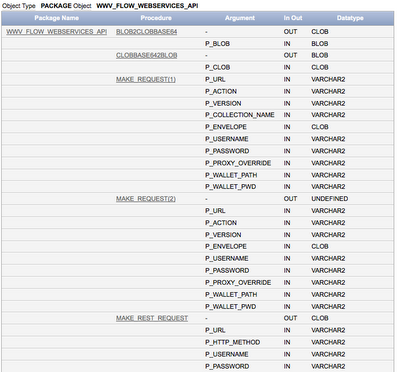Open the MAKE_REQUEST(2) procedure link
Image resolution: width=400 pixels, height=372 pixels.
[146, 199]
